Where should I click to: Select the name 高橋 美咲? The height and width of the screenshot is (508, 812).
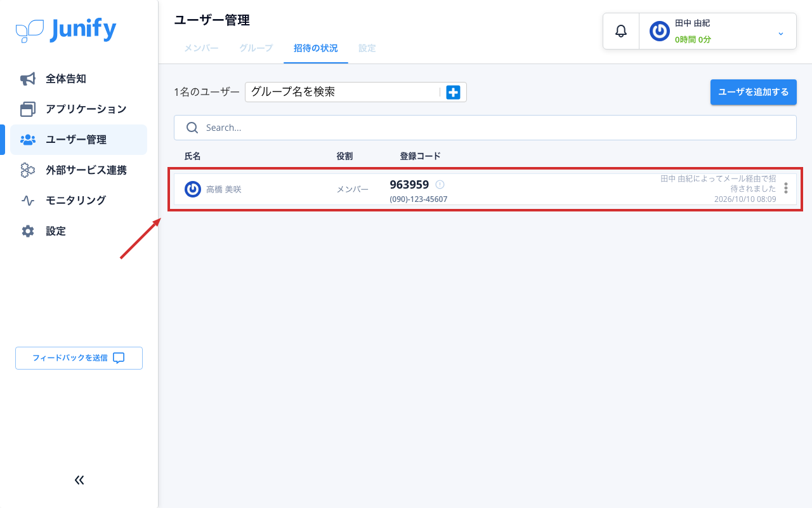[x=224, y=189]
